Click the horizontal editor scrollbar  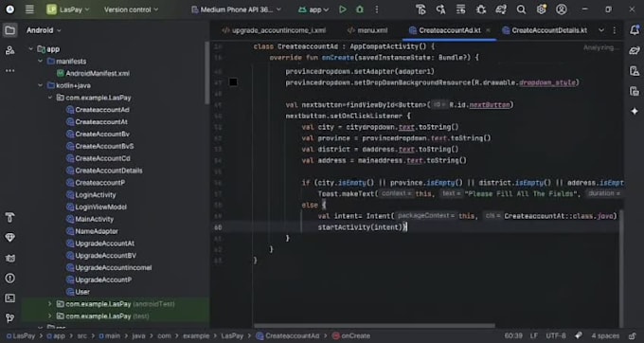click(x=375, y=326)
